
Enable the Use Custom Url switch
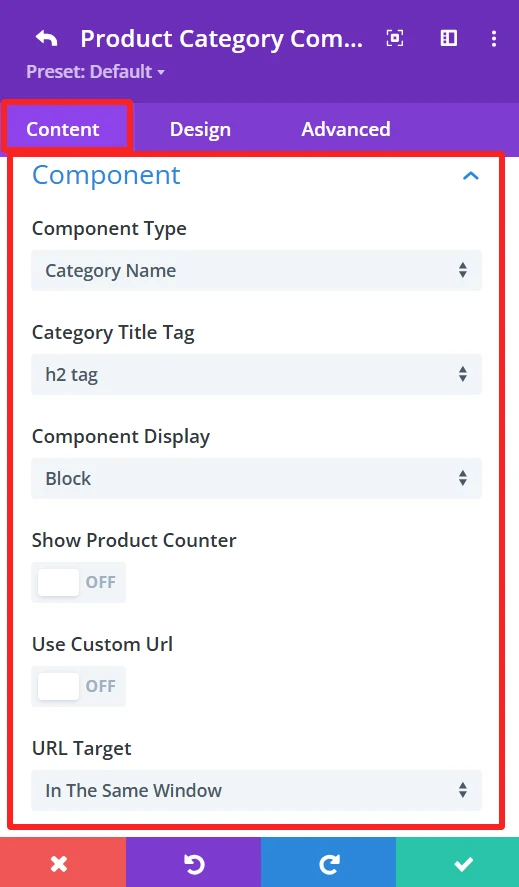(x=78, y=686)
